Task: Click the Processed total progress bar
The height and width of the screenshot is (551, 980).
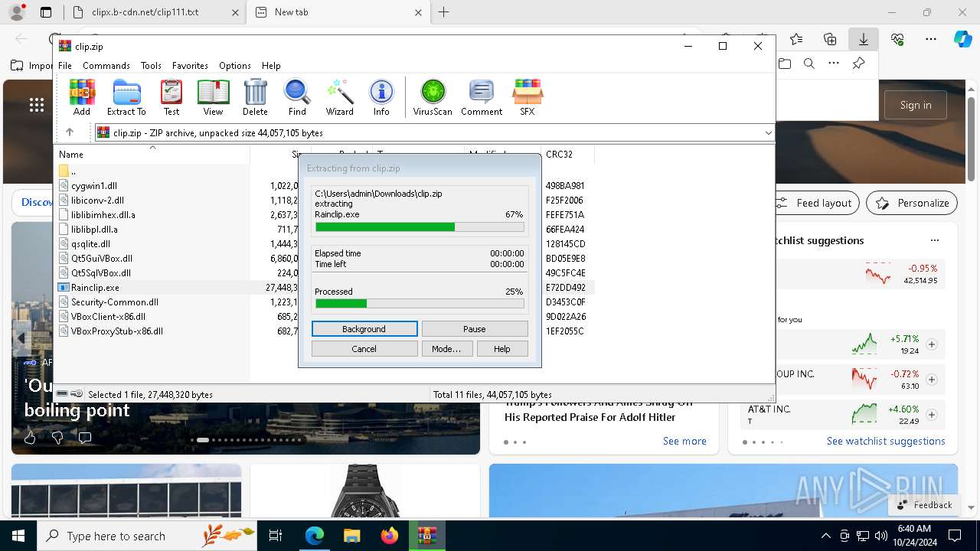Action: coord(420,304)
